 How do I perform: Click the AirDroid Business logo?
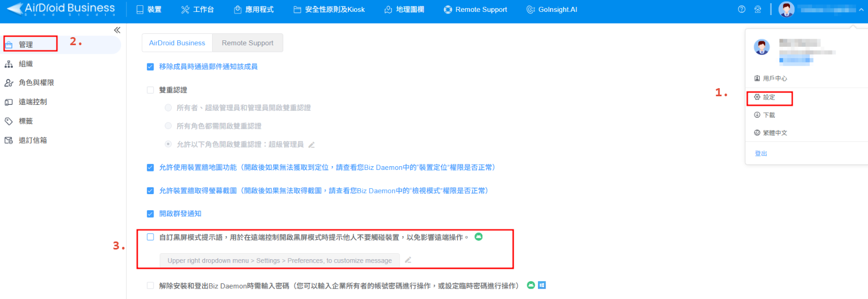[61, 9]
